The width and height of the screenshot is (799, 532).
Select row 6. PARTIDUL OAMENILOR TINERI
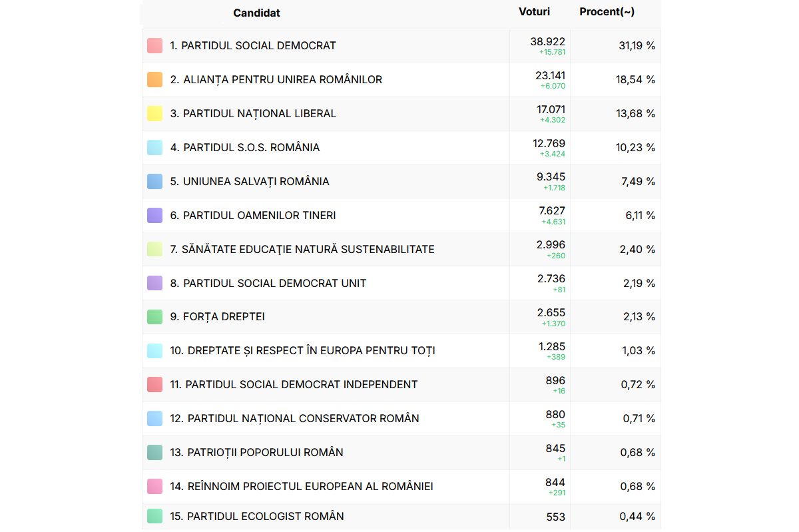point(401,216)
